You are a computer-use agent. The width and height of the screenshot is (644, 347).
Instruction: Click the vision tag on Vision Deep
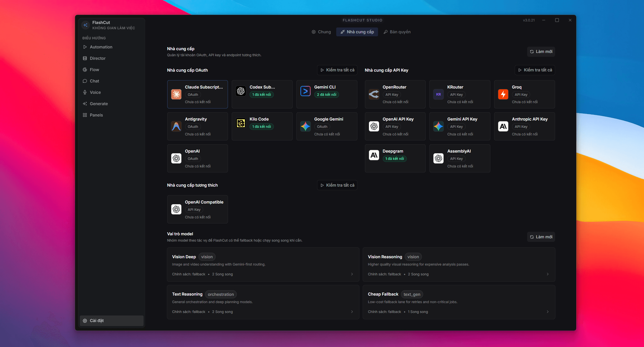207,257
